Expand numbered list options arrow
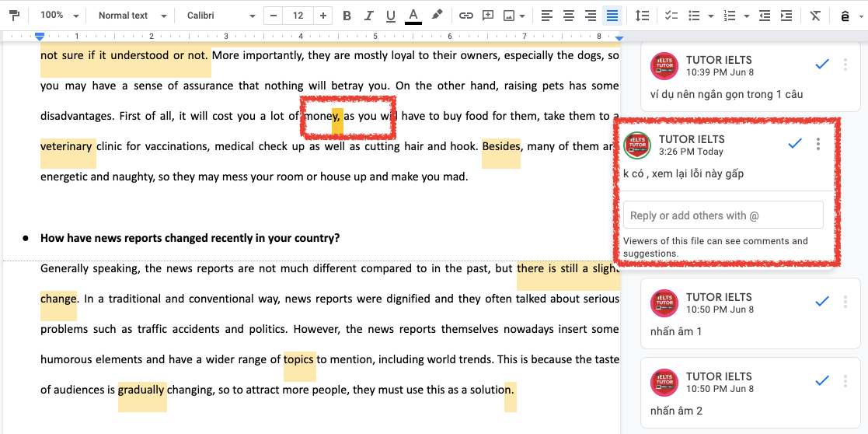Viewport: 868px width, 434px height. tap(747, 16)
